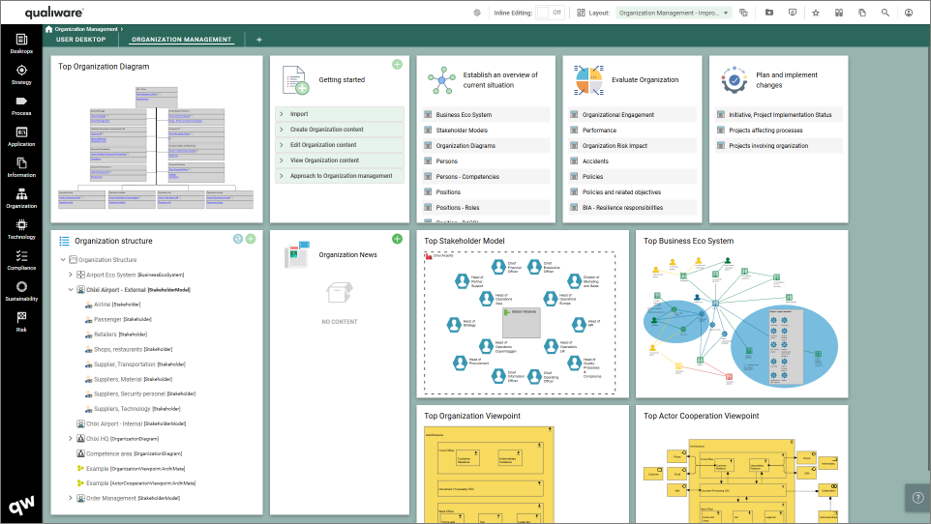Click Organization Management breadcrumb
The image size is (931, 524).
[x=86, y=28]
